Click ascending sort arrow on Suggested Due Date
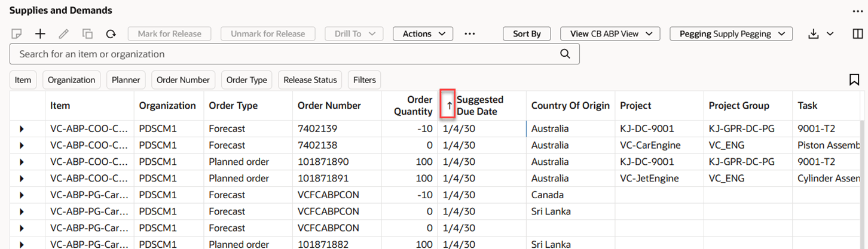Viewport: 868px width, 249px height. (450, 106)
